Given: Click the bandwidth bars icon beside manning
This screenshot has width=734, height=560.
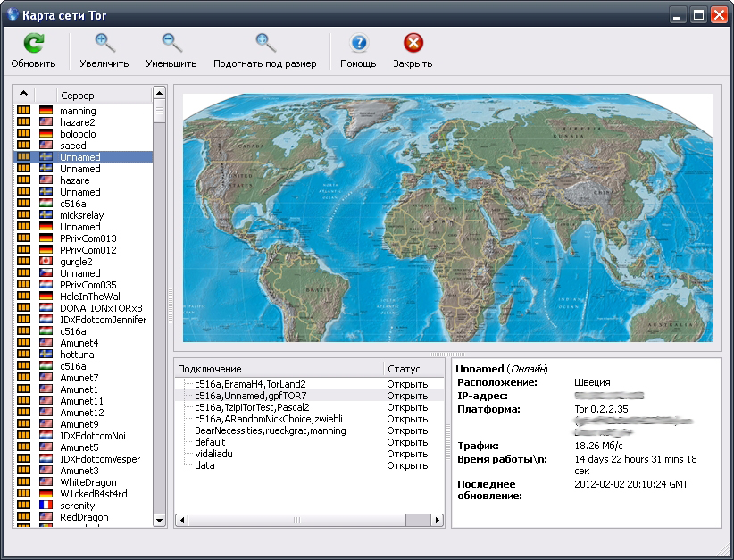Looking at the screenshot, I should (24, 111).
